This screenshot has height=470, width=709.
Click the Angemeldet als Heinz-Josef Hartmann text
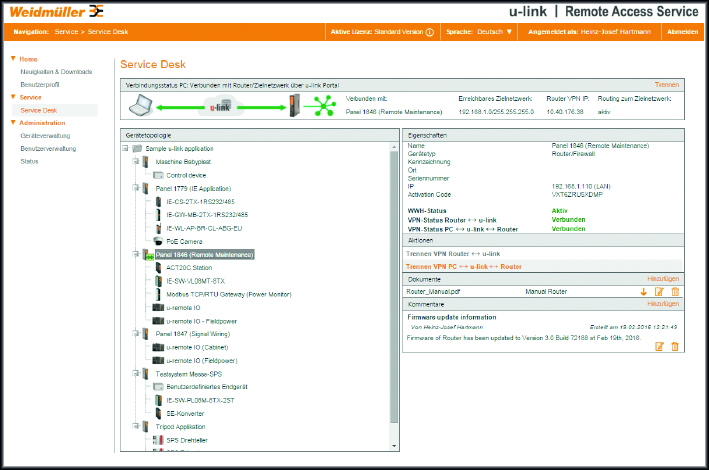coord(590,32)
